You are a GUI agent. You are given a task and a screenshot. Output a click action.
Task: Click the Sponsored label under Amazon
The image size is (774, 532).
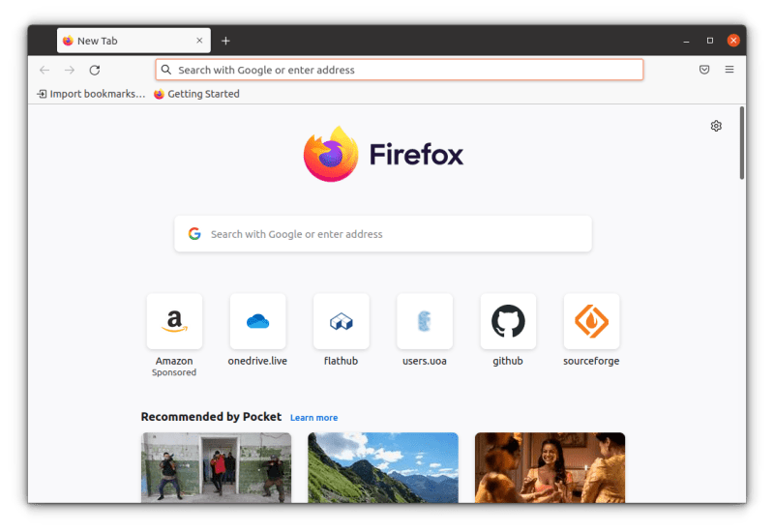pyautogui.click(x=174, y=372)
